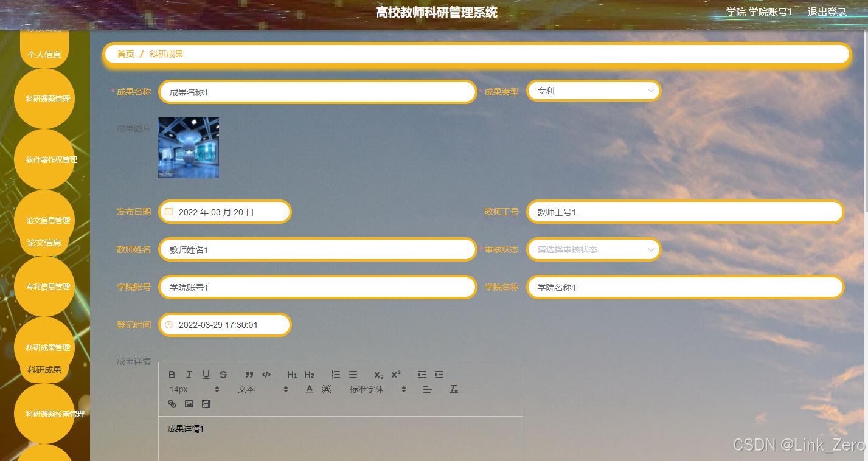Insert a code block in the editor
868x461 pixels.
click(x=266, y=375)
